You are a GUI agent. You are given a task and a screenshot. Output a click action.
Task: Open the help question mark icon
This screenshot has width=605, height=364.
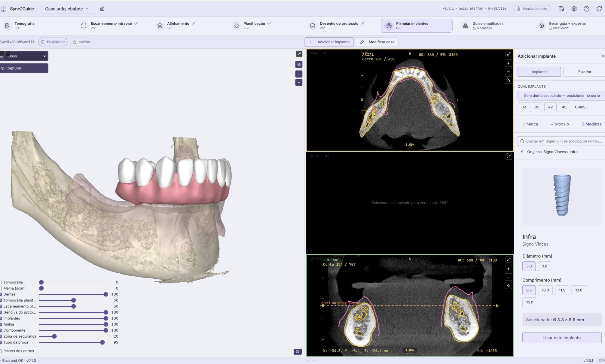586,9
